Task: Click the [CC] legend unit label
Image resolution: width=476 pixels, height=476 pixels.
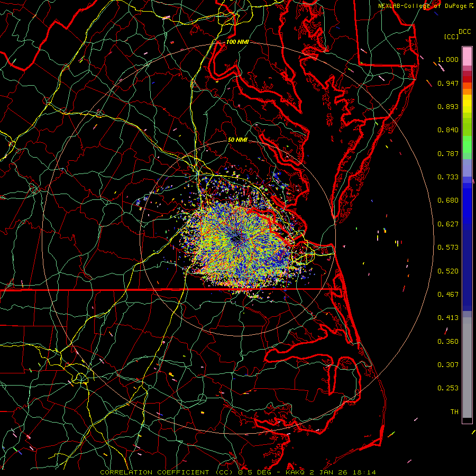Action: 451,36
